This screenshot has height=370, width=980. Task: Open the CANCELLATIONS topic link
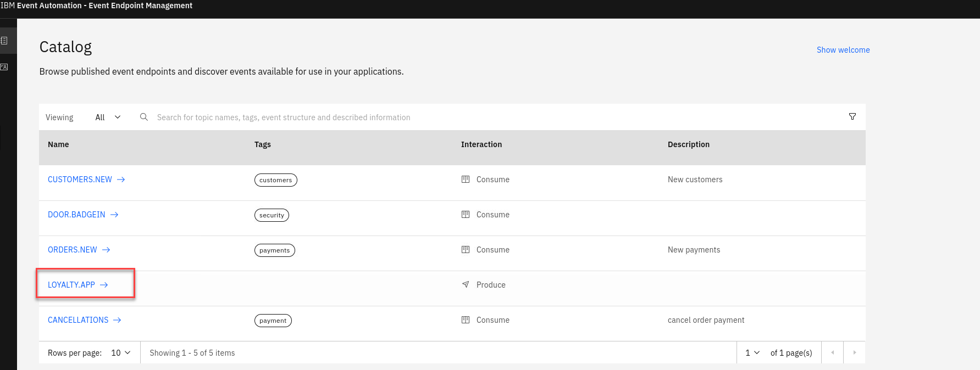tap(78, 320)
